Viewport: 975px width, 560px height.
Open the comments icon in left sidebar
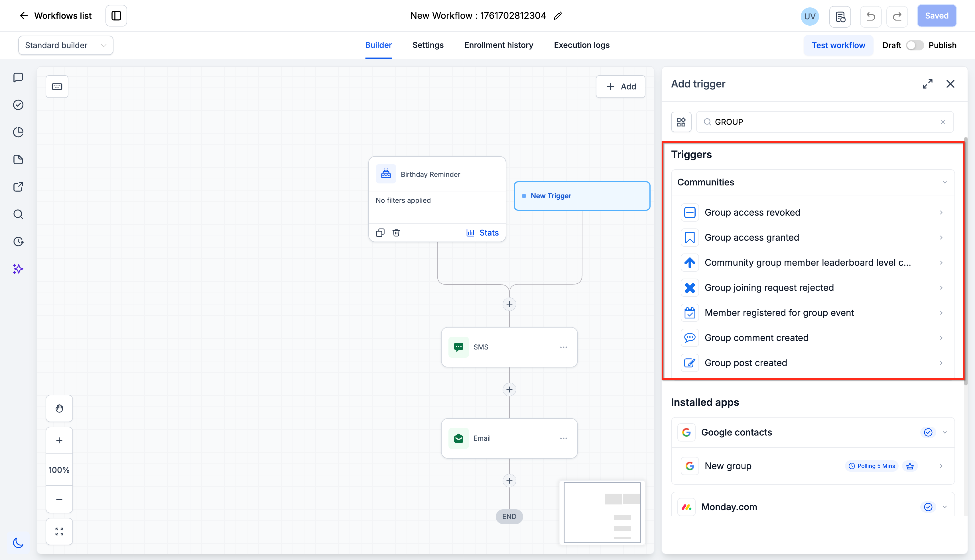pos(18,77)
